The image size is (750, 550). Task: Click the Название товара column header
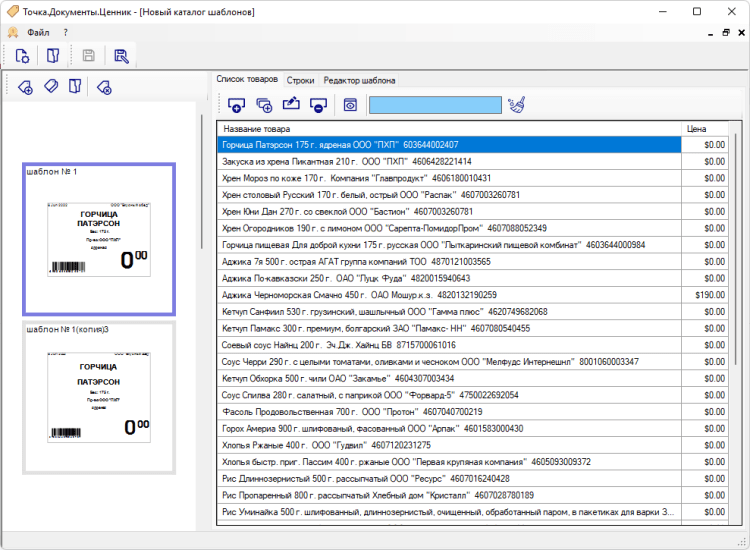click(448, 129)
